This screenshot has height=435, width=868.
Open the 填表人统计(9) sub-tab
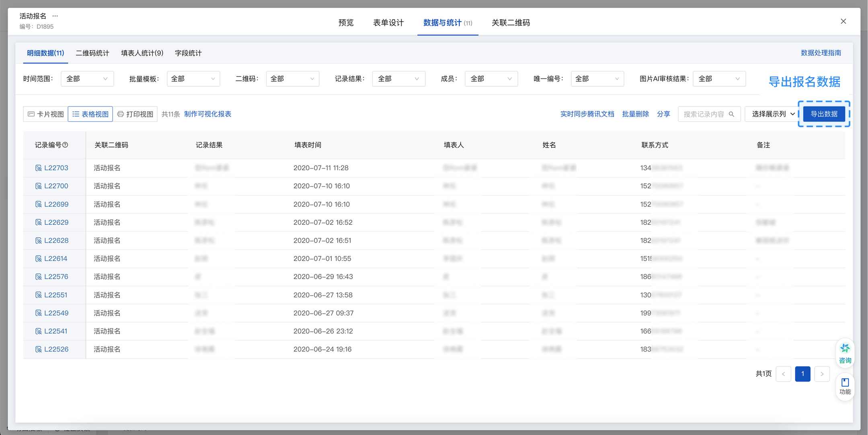142,53
